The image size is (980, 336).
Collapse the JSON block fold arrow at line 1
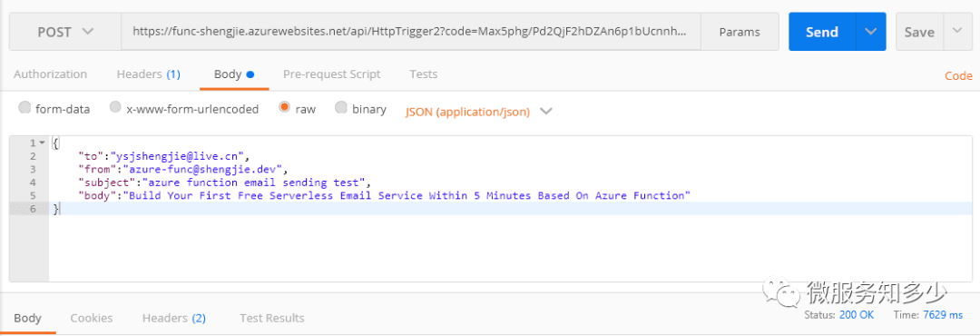[42, 143]
